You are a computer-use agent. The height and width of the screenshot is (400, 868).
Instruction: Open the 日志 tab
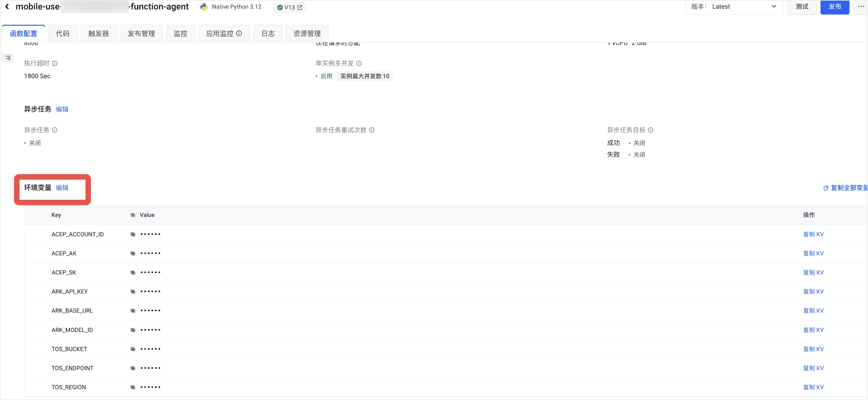[268, 34]
